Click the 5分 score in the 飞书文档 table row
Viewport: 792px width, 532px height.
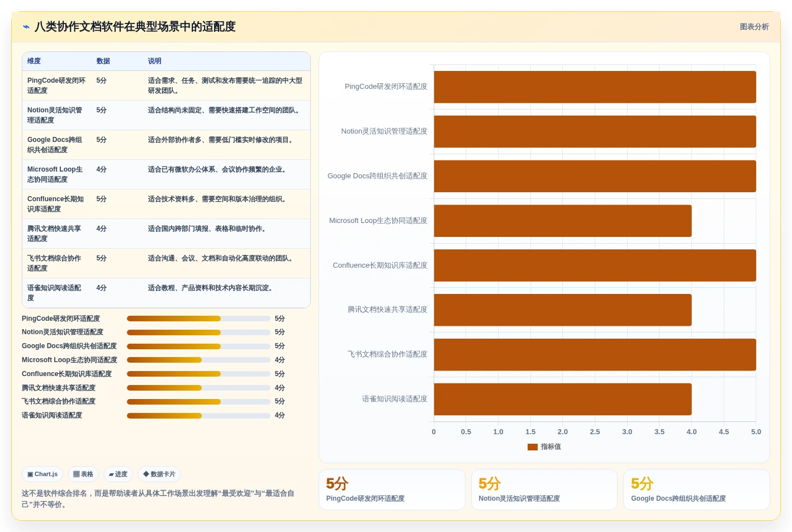(x=101, y=259)
